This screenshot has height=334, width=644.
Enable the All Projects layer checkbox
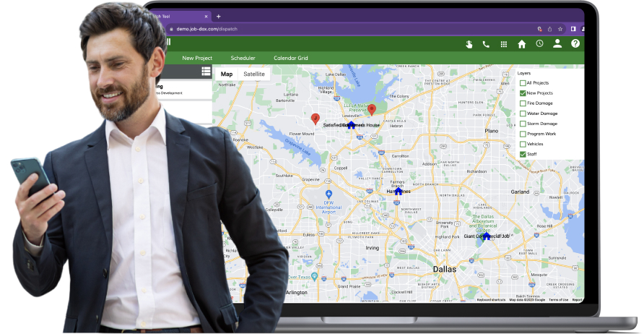pos(523,83)
